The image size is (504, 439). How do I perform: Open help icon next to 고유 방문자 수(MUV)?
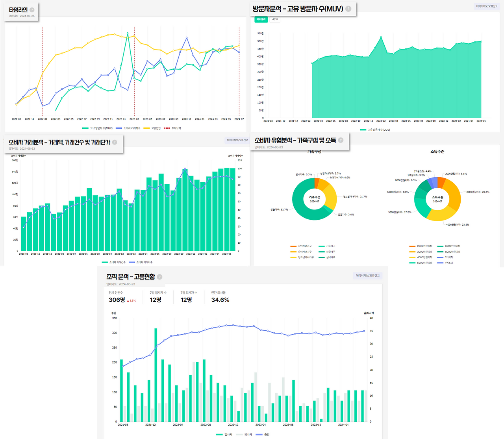point(348,9)
